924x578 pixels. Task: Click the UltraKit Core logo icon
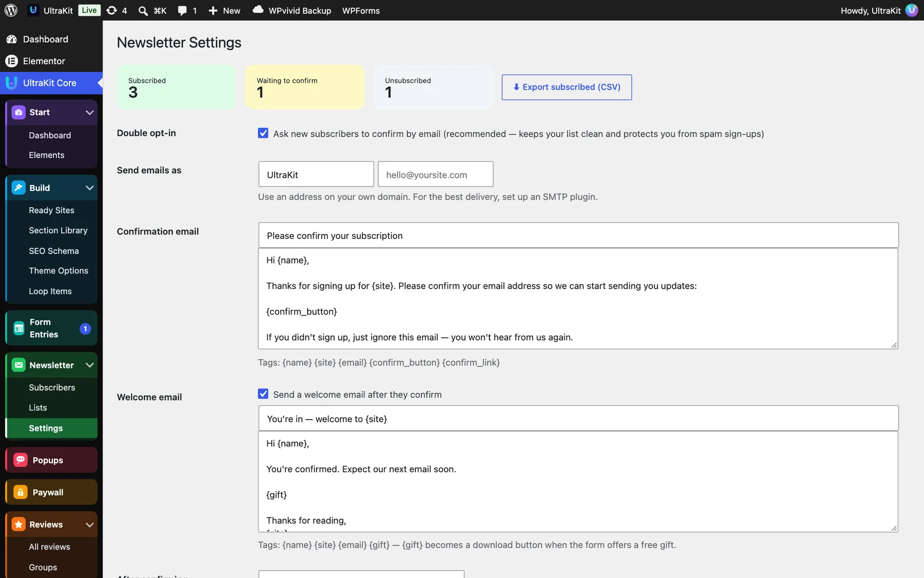[11, 83]
